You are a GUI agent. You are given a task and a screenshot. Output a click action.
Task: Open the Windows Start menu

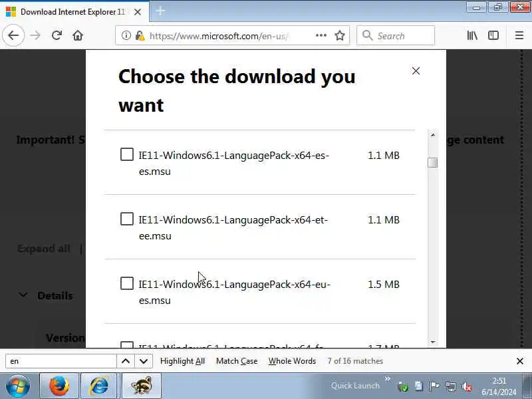(18, 386)
